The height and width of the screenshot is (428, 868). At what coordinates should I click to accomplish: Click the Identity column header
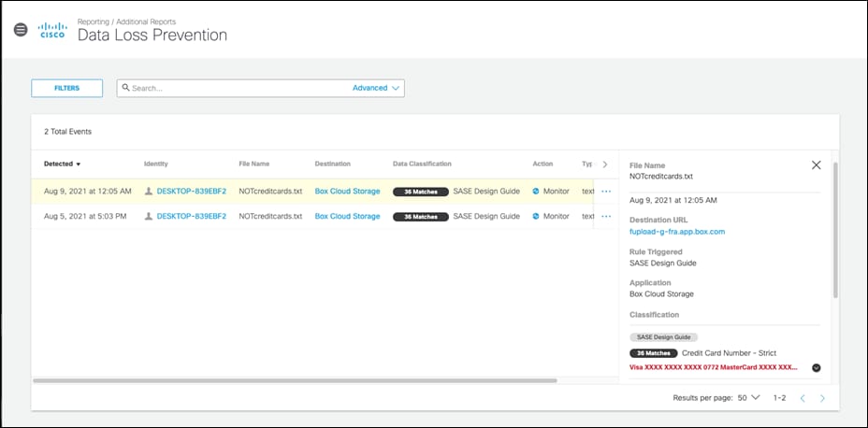[156, 164]
